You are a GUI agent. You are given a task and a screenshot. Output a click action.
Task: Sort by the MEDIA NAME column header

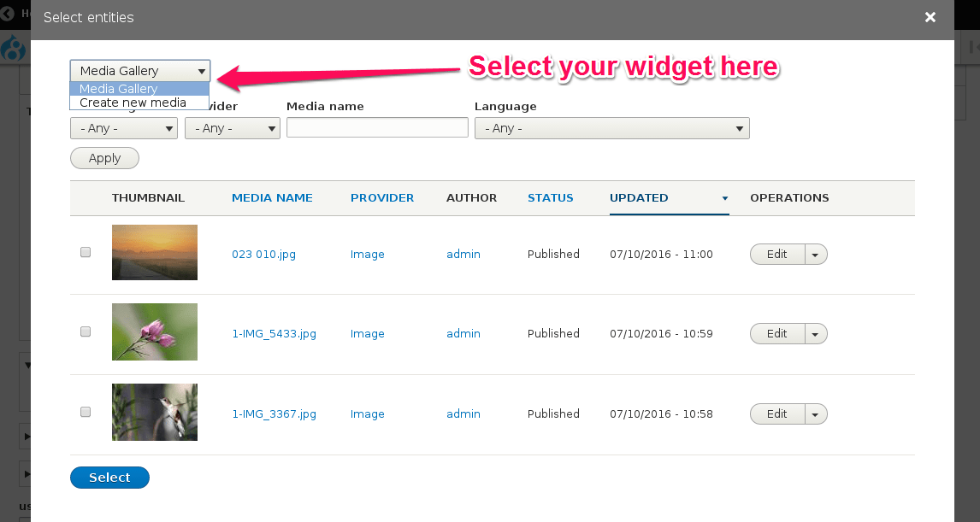pos(272,197)
